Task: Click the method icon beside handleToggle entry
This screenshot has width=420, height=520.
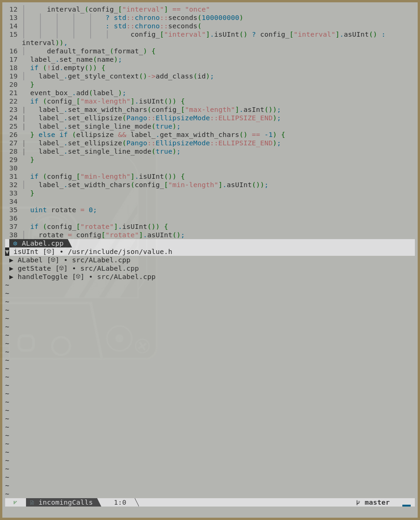Action: 78,277
